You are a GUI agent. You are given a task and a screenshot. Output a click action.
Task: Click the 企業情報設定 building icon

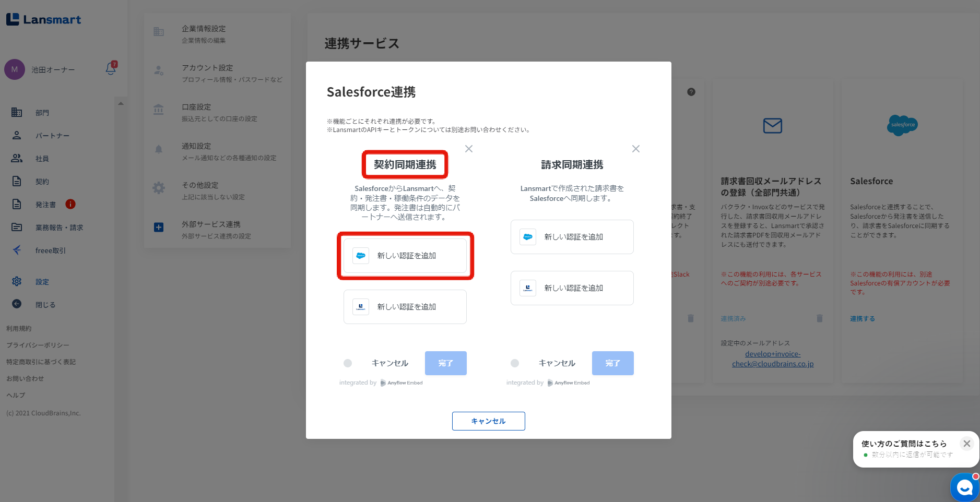pyautogui.click(x=159, y=32)
